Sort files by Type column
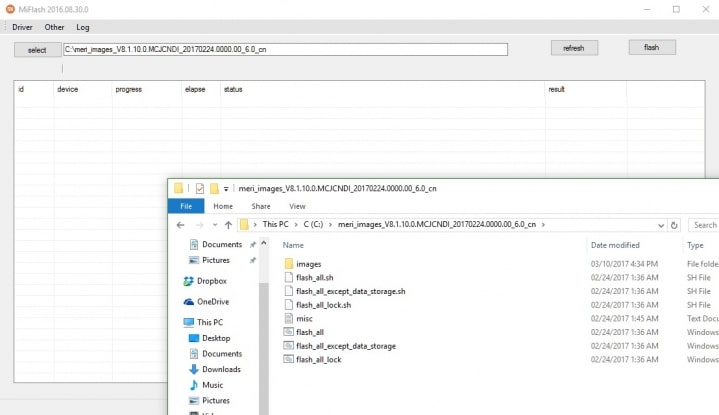 (695, 245)
